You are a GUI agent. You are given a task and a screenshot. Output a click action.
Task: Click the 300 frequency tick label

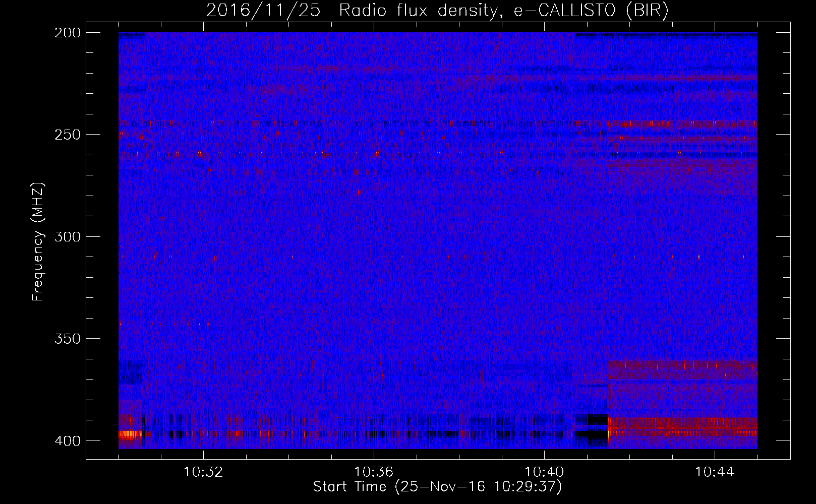pyautogui.click(x=67, y=237)
